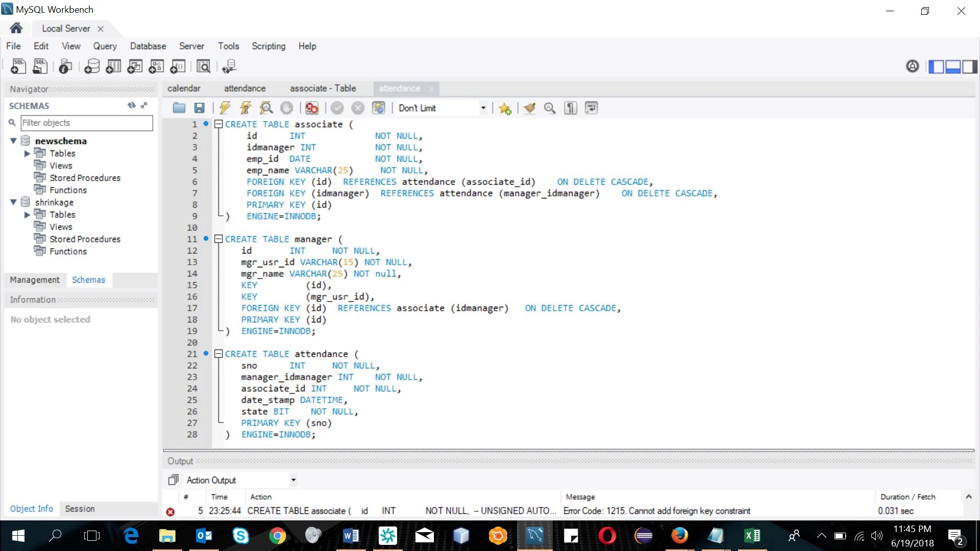Open the Database menu

(x=148, y=46)
